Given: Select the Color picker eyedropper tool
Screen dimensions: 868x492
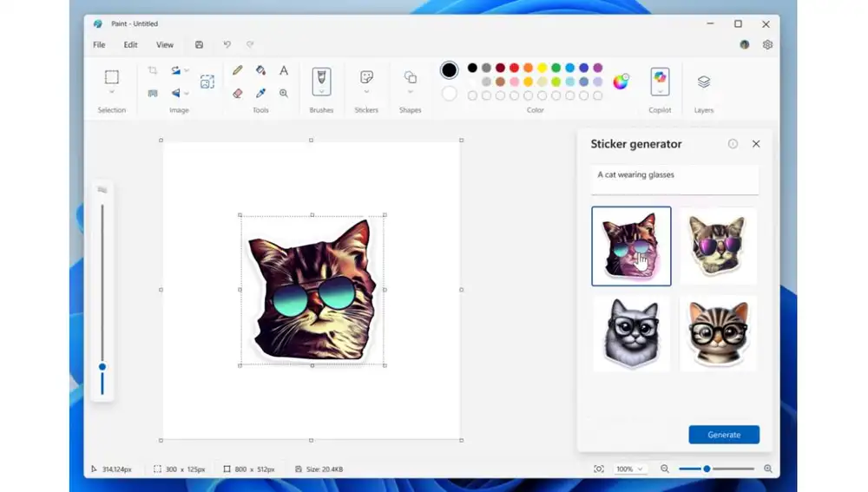Looking at the screenshot, I should (260, 93).
